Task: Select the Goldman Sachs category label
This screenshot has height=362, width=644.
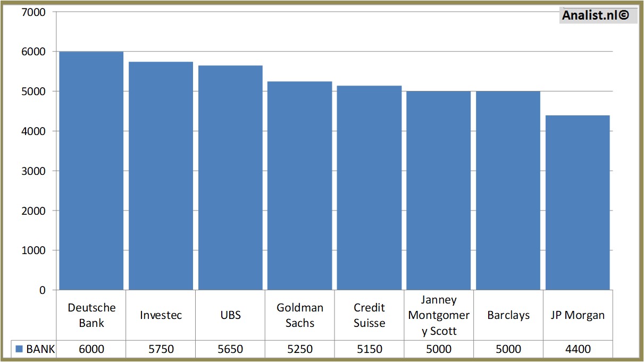Action: click(x=300, y=315)
